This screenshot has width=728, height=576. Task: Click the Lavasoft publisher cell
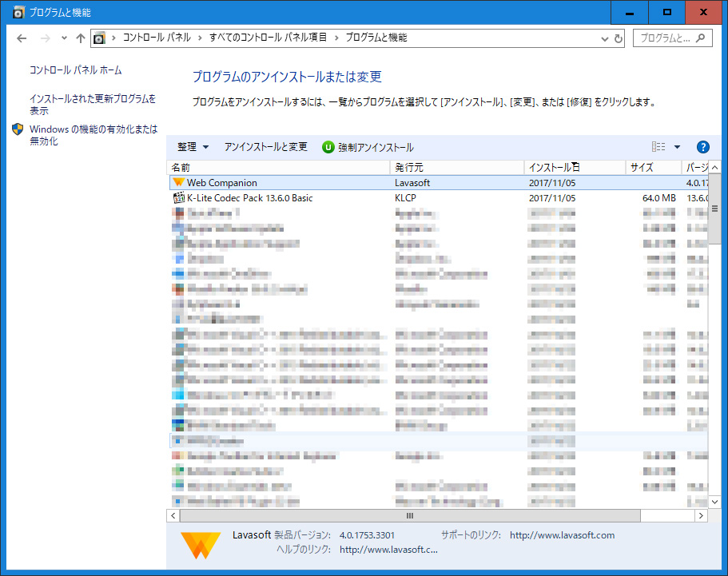(412, 183)
